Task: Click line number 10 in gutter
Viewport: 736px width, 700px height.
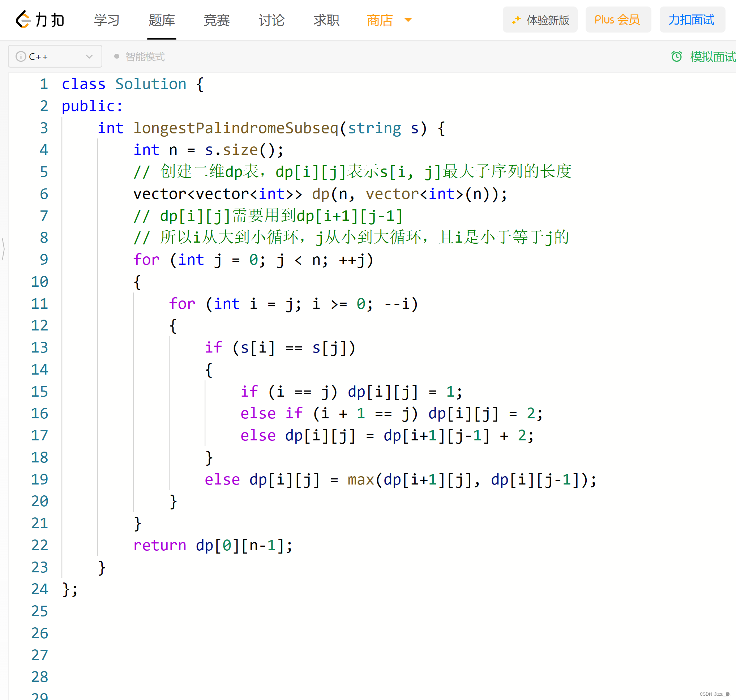Action: click(x=39, y=282)
